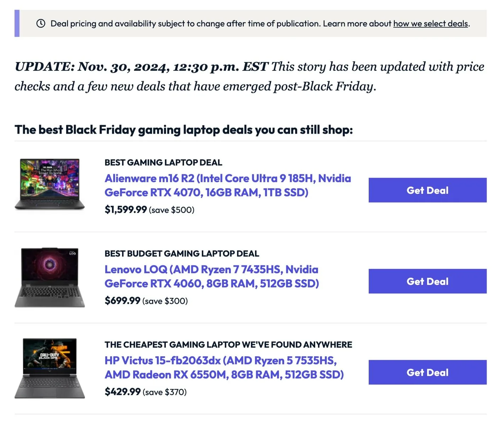
Task: Click Get Deal for the HP Victus
Action: [x=427, y=372]
